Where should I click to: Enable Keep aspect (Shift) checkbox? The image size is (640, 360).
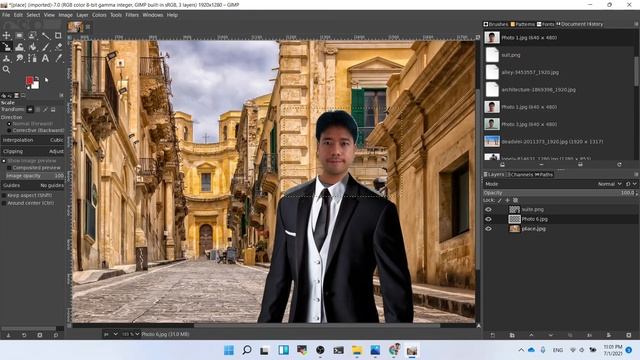point(27,196)
